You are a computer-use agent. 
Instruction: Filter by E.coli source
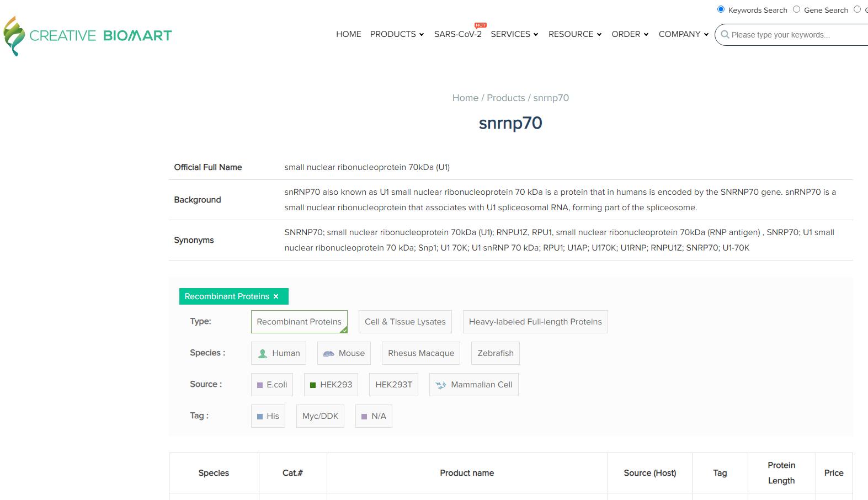pos(271,385)
